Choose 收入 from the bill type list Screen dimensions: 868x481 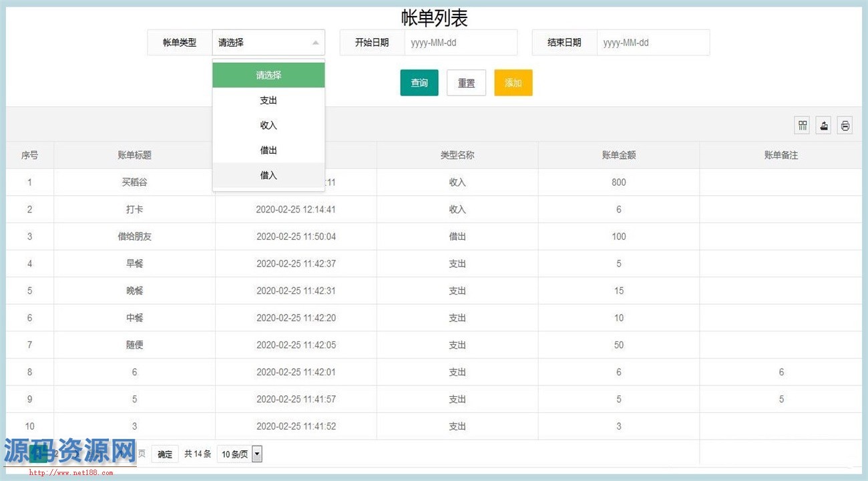(268, 125)
